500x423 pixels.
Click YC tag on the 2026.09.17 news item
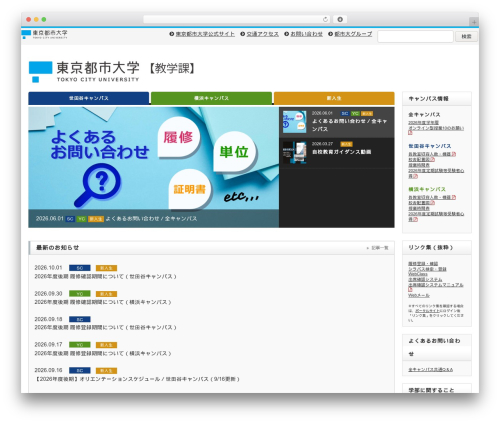pyautogui.click(x=80, y=345)
